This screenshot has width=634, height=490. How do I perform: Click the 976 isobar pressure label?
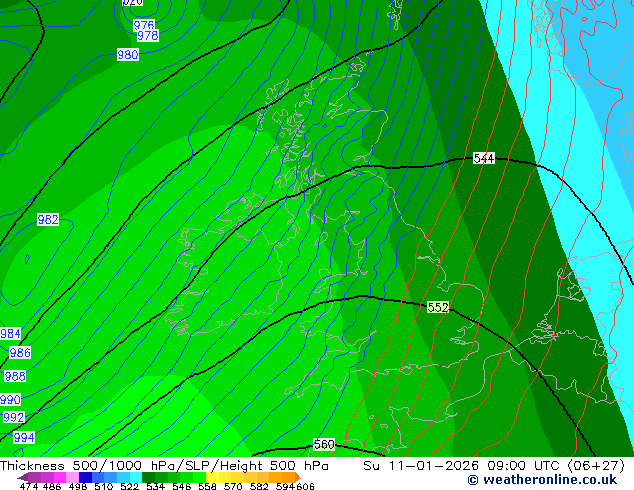(144, 25)
